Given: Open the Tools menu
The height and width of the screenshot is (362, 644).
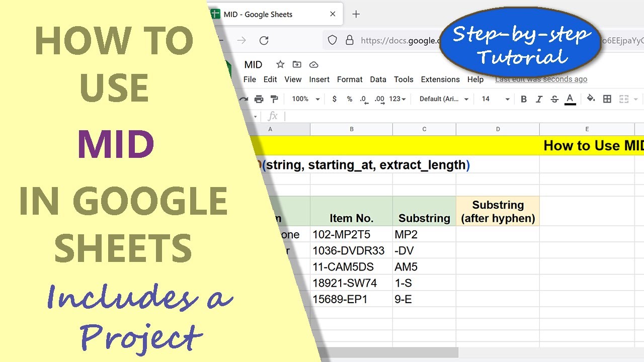Looking at the screenshot, I should tap(404, 79).
